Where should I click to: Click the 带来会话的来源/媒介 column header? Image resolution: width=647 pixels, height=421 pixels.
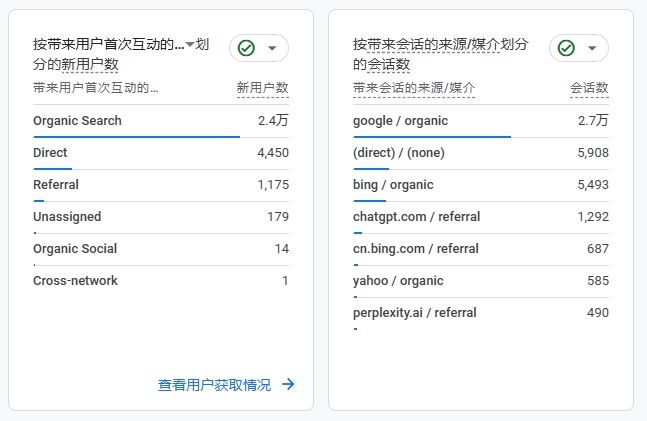pos(414,88)
